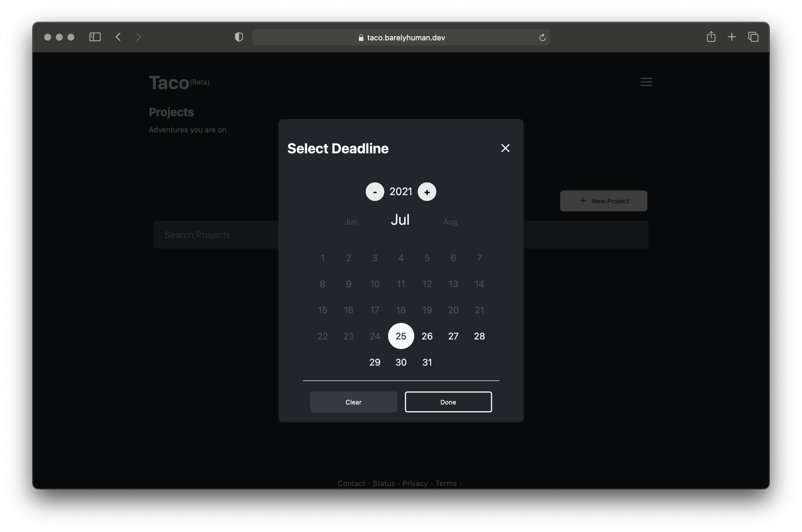The height and width of the screenshot is (532, 802).
Task: Switch to the Jun month
Action: (x=351, y=222)
